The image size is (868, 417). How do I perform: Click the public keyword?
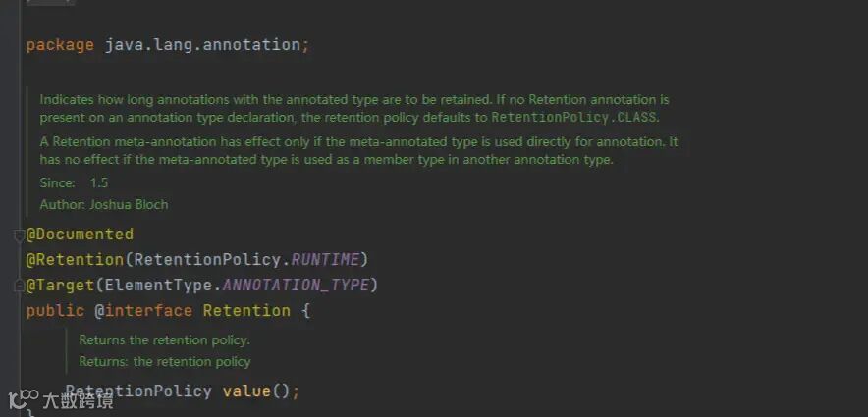coord(55,311)
